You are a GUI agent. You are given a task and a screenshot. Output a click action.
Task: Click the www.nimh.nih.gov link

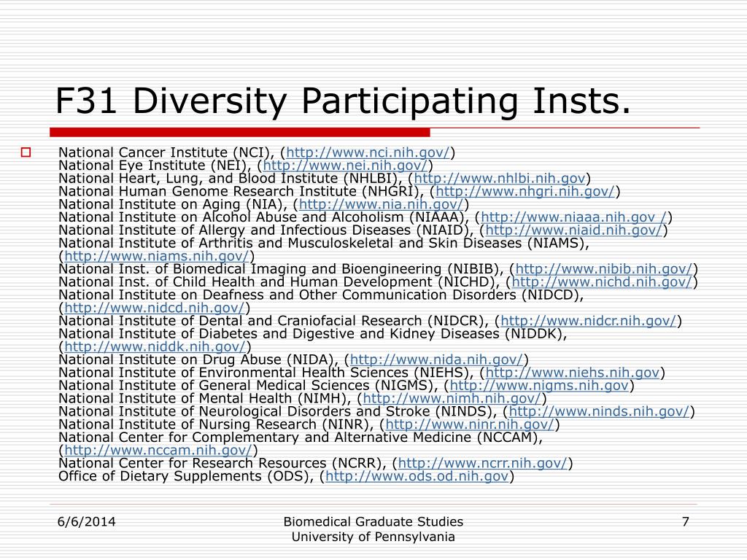pos(452,398)
